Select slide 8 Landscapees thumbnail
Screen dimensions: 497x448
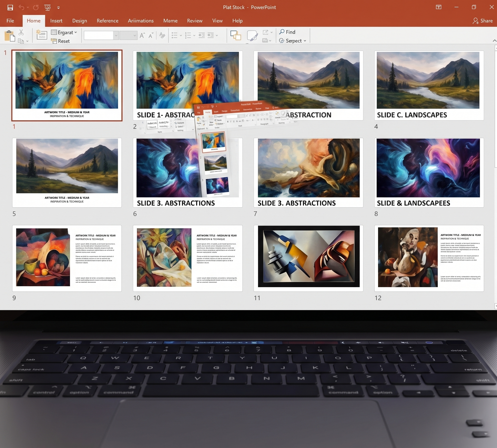tap(429, 173)
